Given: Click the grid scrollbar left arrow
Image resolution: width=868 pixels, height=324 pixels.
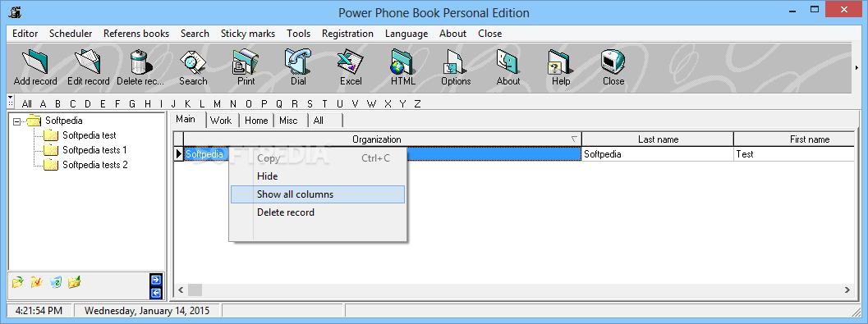Looking at the screenshot, I should tap(181, 290).
